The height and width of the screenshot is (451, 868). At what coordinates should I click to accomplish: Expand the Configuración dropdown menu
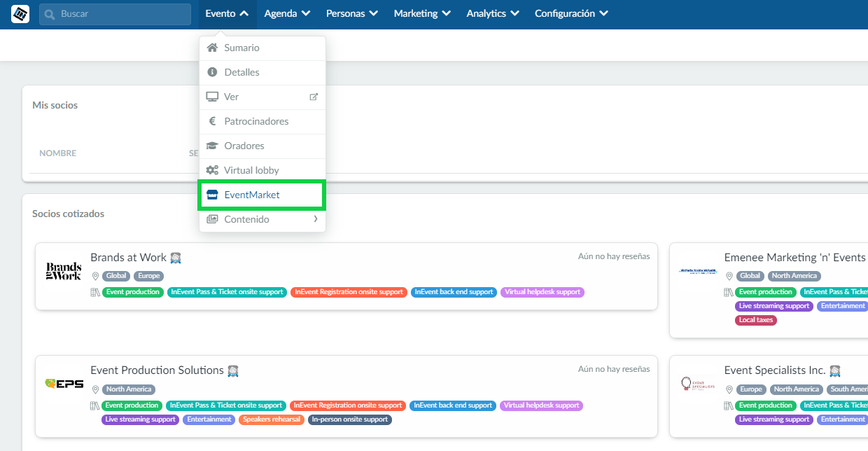coord(571,13)
